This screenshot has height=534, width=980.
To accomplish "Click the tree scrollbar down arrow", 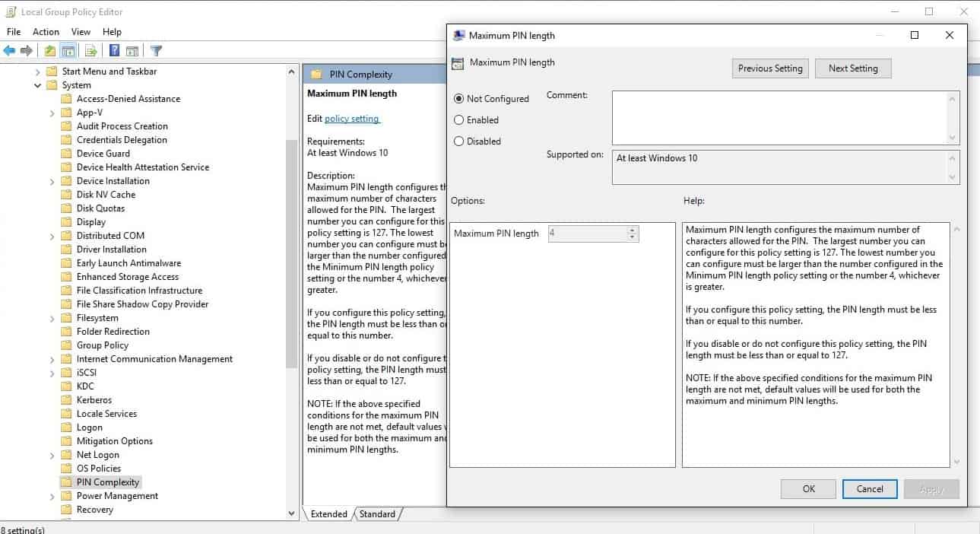I will pos(291,513).
